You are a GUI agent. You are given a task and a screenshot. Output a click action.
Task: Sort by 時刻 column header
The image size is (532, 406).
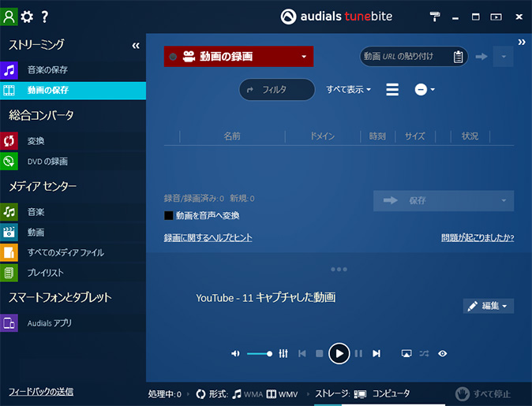tap(377, 136)
